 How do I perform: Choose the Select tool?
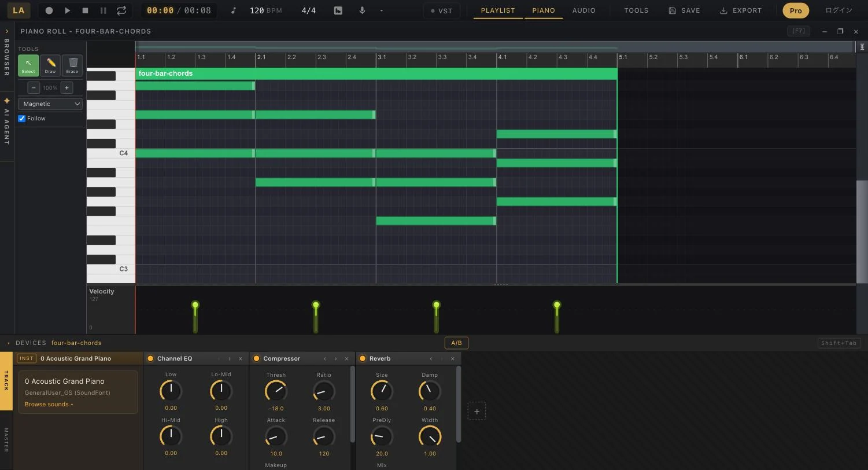[x=28, y=65]
